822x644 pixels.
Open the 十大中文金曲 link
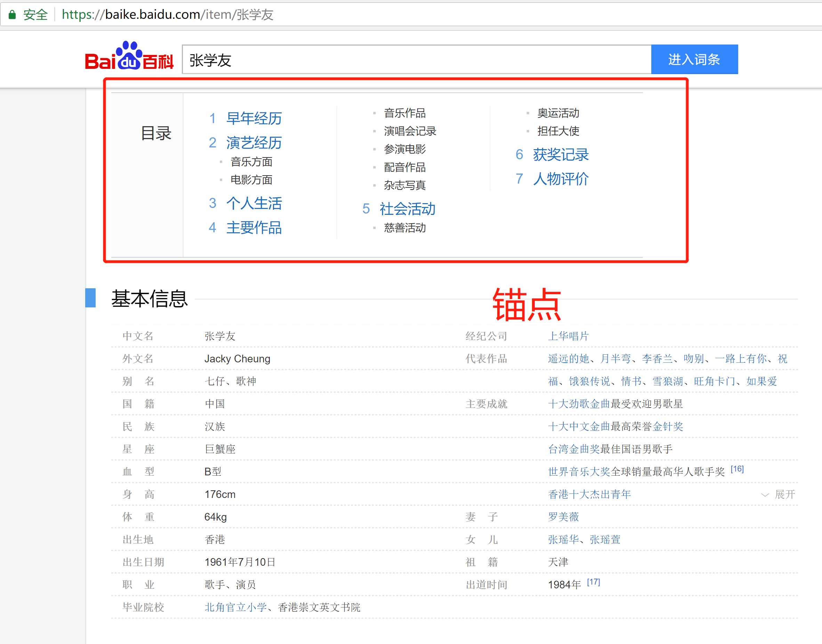[x=579, y=426]
